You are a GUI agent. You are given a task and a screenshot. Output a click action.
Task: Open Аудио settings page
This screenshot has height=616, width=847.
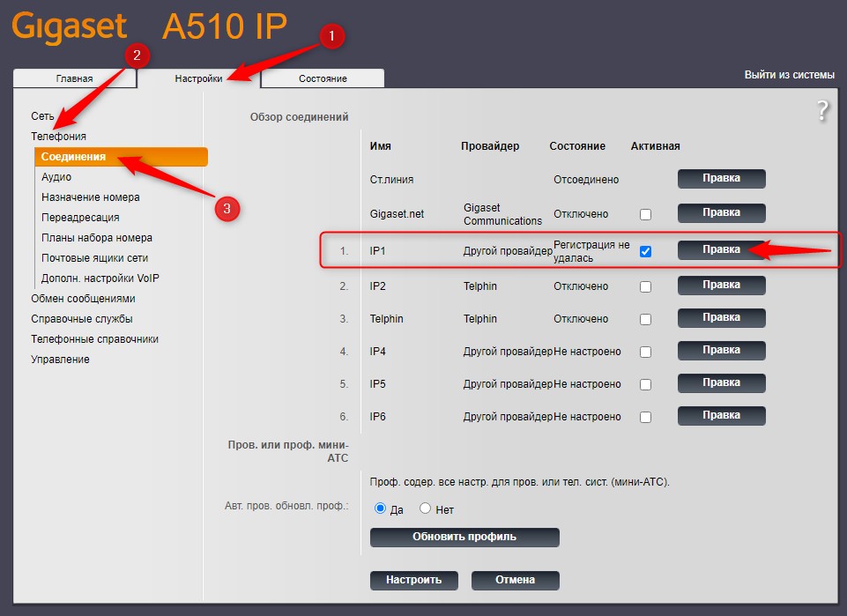56,177
